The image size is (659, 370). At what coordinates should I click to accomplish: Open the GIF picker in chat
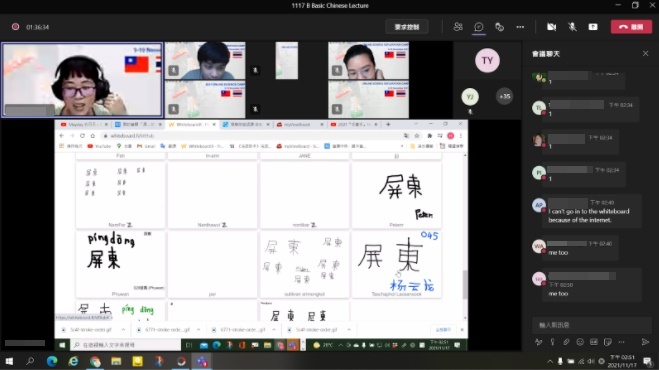point(593,342)
